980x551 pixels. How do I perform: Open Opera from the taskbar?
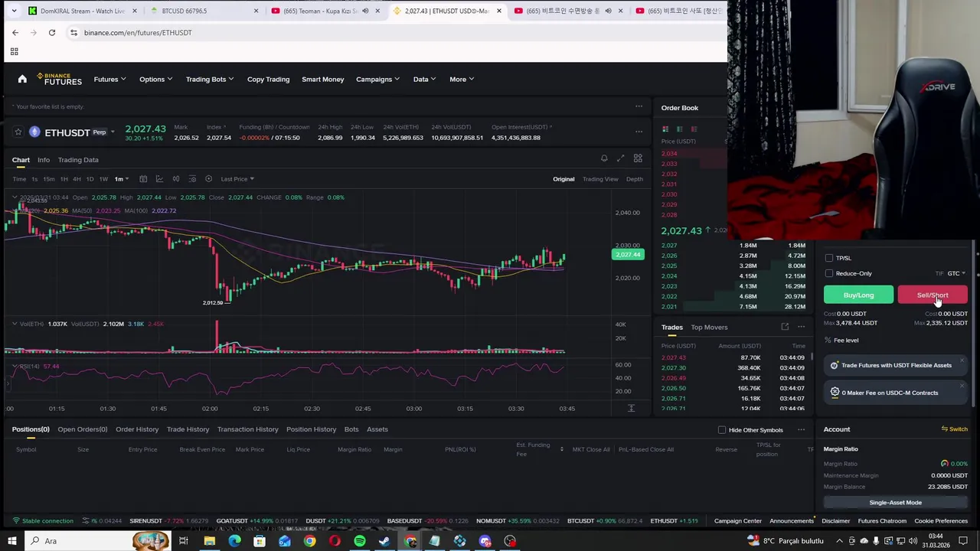[335, 541]
